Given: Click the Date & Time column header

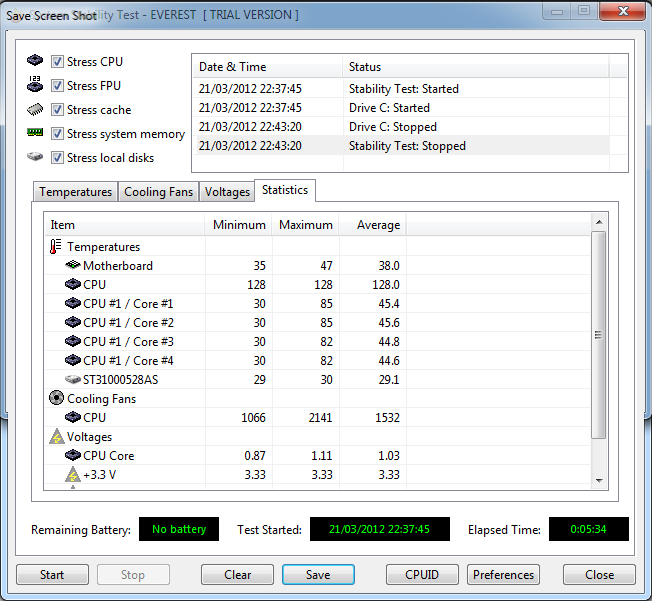Looking at the screenshot, I should point(268,67).
